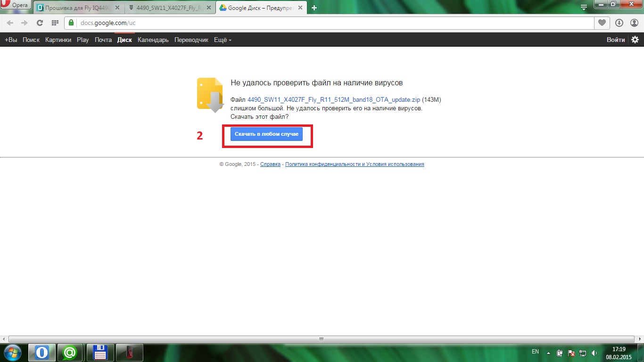Click the browser reload page icon
Viewport: 644px width, 362px height.
pos(40,23)
